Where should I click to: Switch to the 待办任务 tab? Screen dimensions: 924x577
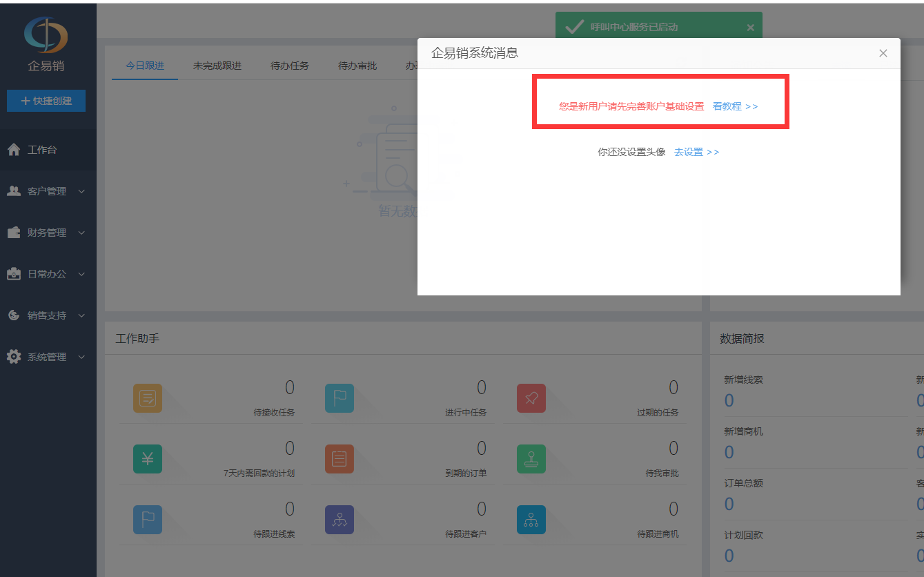[290, 66]
